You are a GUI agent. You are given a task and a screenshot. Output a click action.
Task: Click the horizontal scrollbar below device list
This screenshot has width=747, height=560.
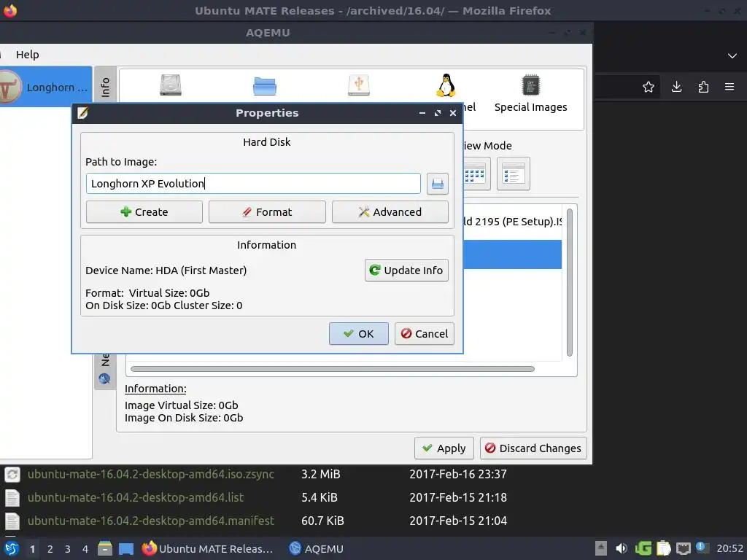click(x=333, y=369)
